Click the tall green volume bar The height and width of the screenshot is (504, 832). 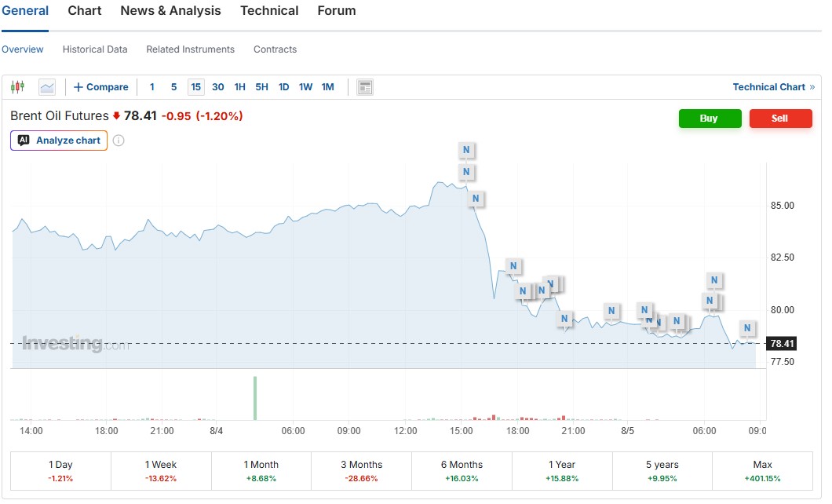pyautogui.click(x=255, y=398)
